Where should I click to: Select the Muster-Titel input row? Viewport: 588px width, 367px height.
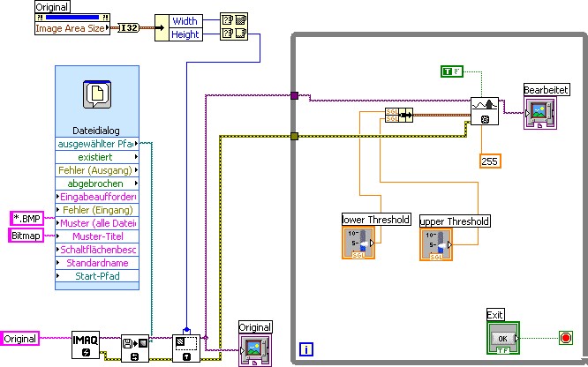tap(97, 236)
